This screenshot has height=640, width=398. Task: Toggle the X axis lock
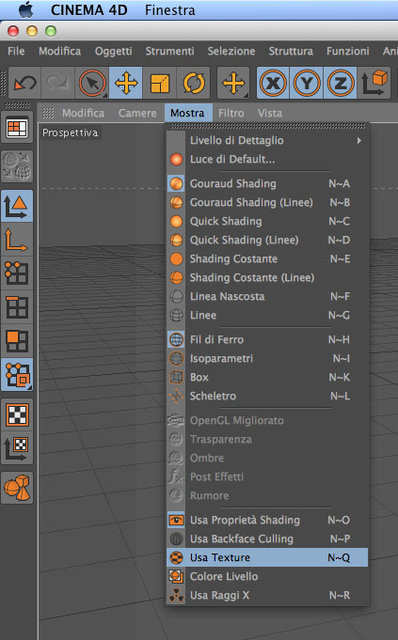pyautogui.click(x=273, y=83)
